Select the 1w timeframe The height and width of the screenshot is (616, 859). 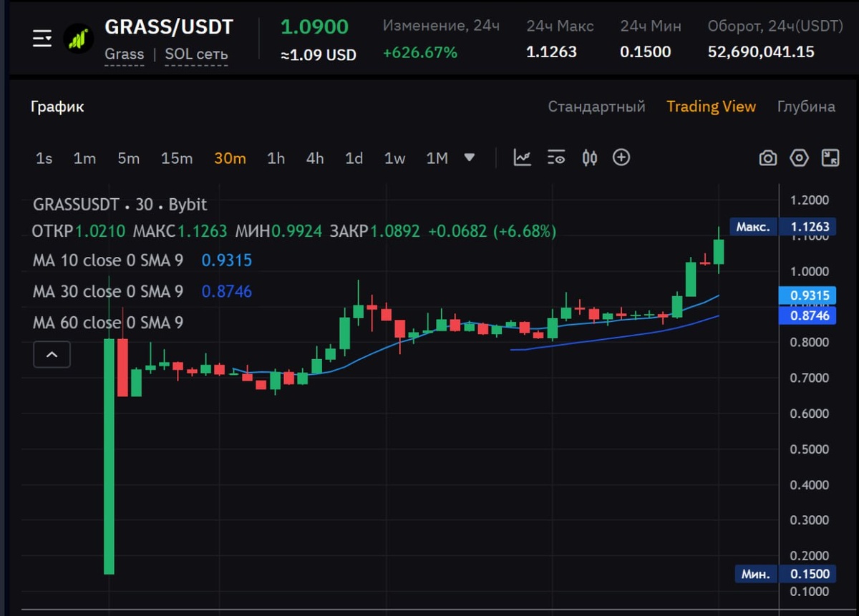pos(395,158)
